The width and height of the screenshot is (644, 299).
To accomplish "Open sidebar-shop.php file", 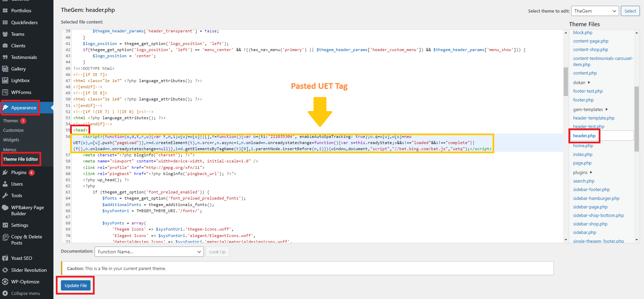I will tap(590, 224).
